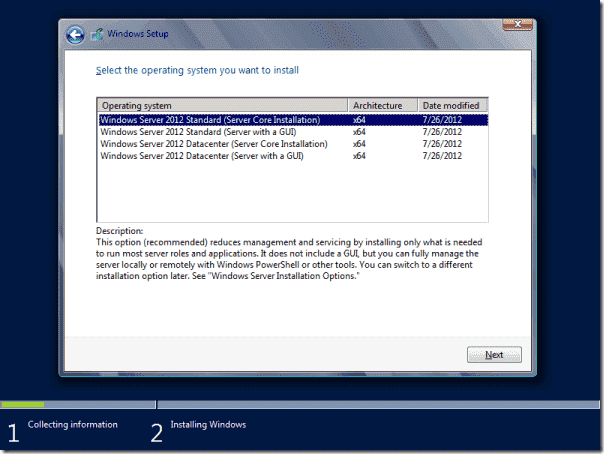Click the 'Installing Windows' step label
Viewport: 604px width, 454px height.
pyautogui.click(x=208, y=424)
